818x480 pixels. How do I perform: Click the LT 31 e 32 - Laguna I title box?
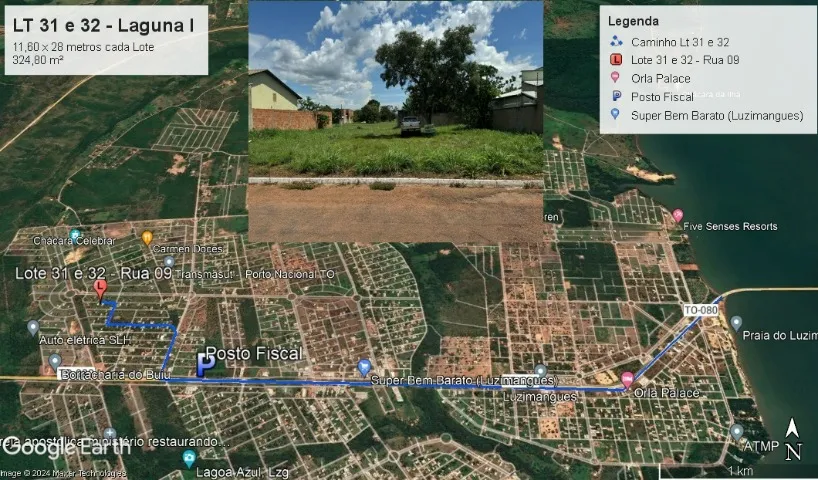click(104, 39)
